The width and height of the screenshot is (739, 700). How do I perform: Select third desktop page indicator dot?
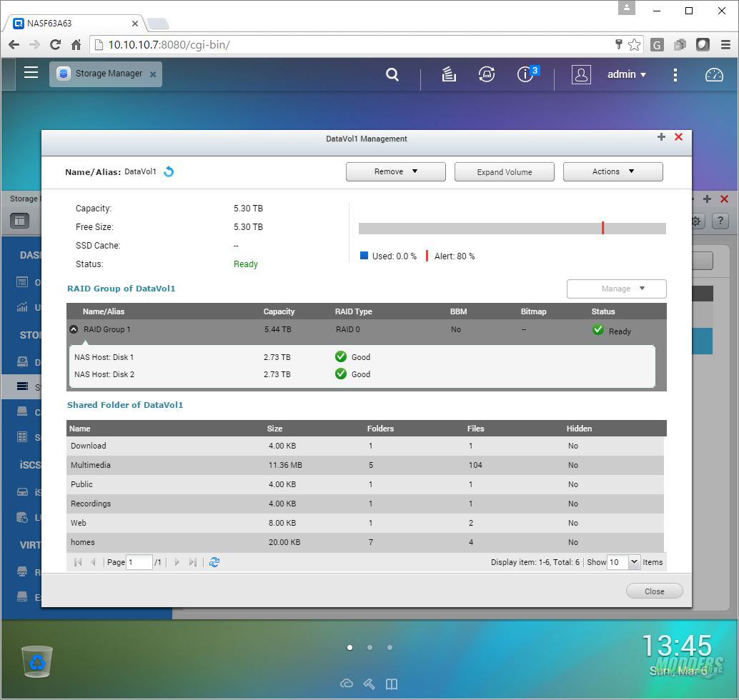coord(390,648)
